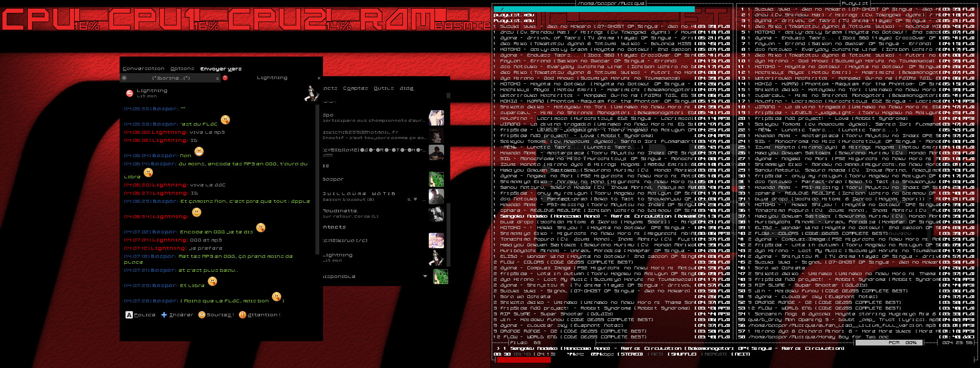Select highlighted Sengoku Nadeko row in file browser
This screenshot has width=980, height=368.
612,216
